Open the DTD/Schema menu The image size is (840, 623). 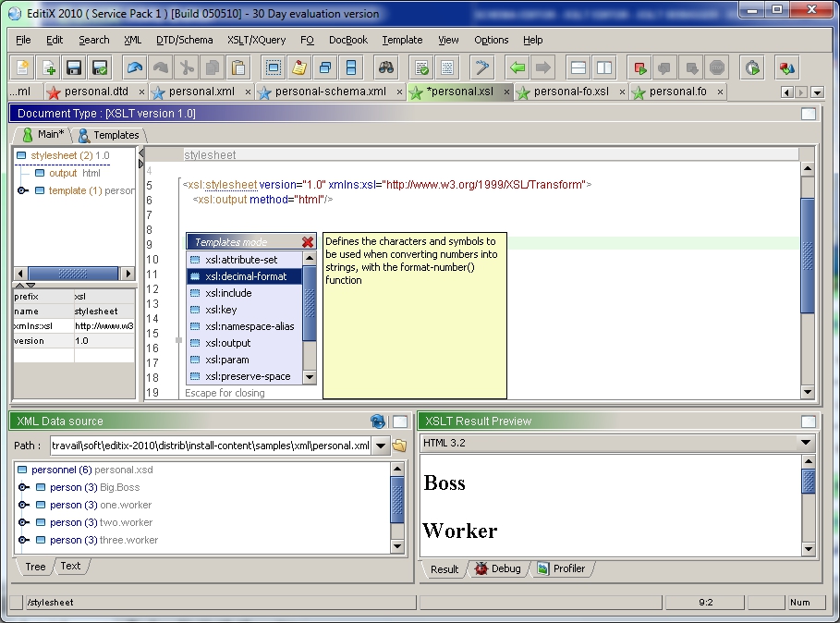[x=184, y=40]
